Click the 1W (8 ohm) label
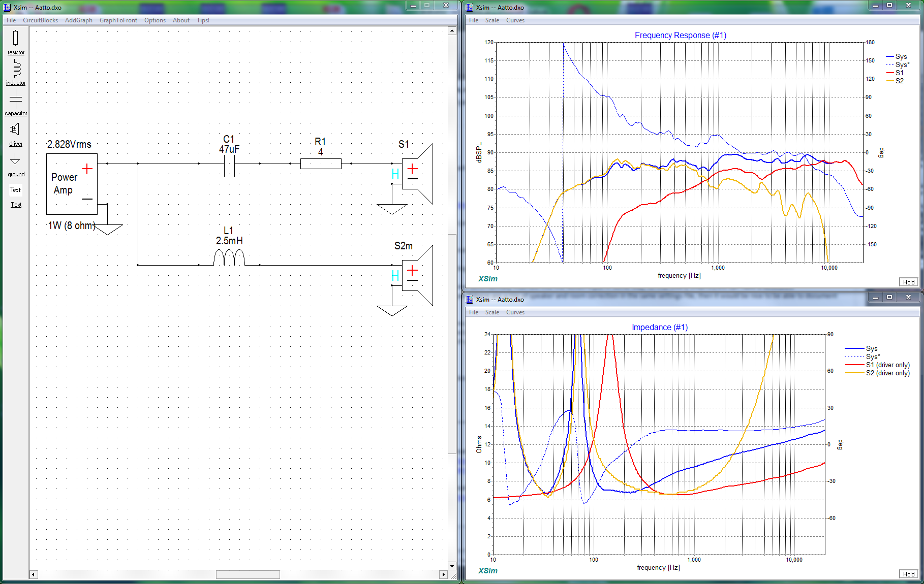The image size is (924, 584). [72, 225]
